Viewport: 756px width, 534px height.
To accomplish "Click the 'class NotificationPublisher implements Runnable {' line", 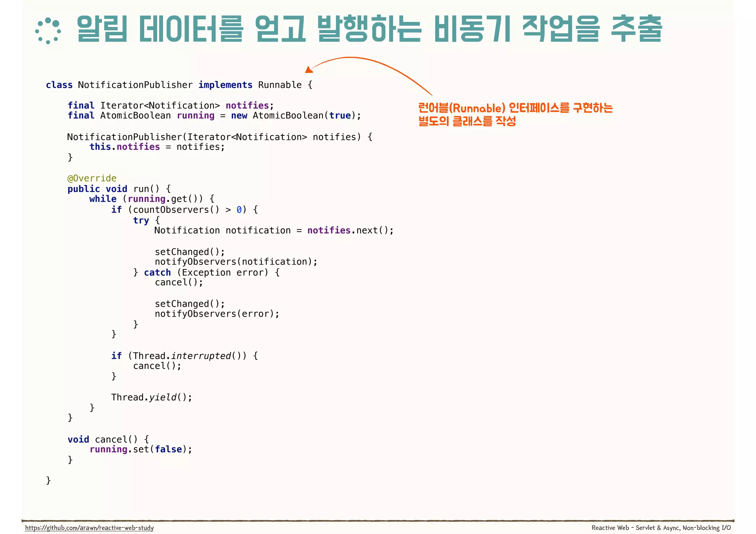I will [179, 85].
